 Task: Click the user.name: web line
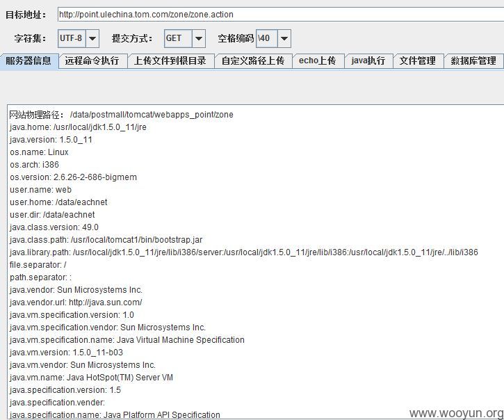coord(40,190)
